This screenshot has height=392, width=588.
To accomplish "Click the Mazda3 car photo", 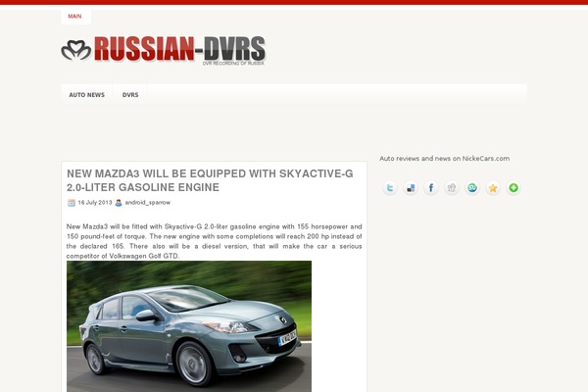I will tap(189, 326).
